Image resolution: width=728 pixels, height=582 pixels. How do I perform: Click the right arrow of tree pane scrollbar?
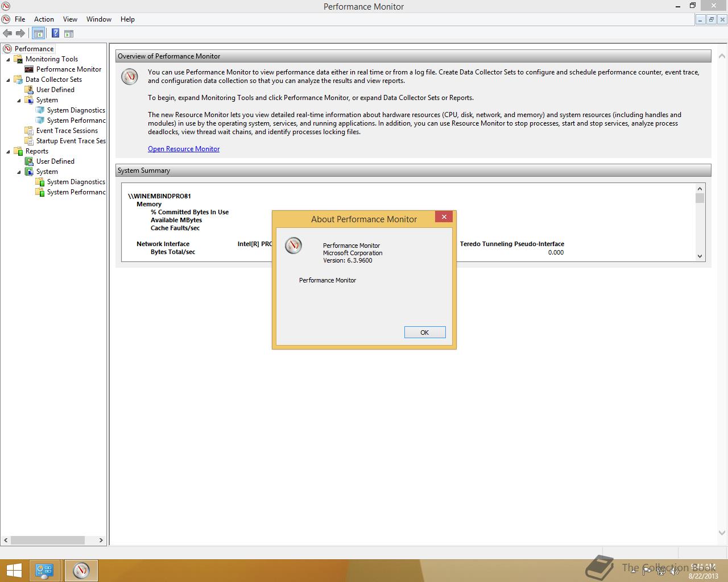101,540
